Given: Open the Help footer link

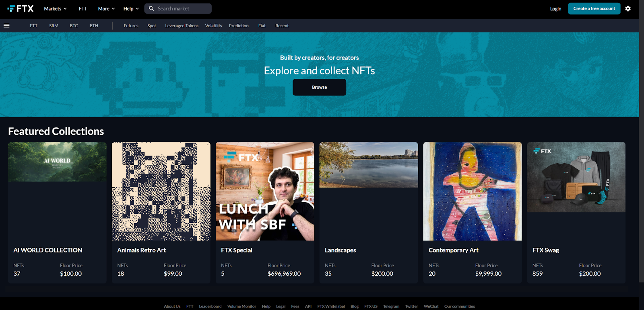Looking at the screenshot, I should pyautogui.click(x=266, y=306).
